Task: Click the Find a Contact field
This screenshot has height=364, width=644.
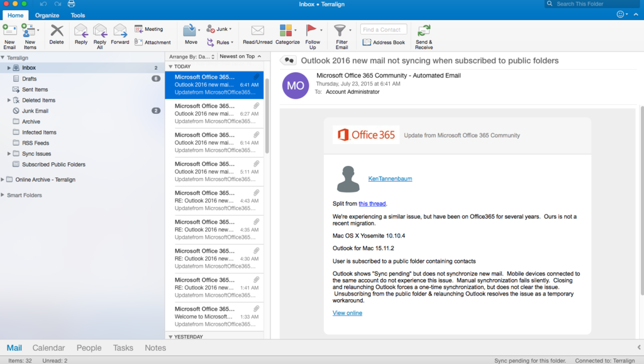Action: [383, 30]
